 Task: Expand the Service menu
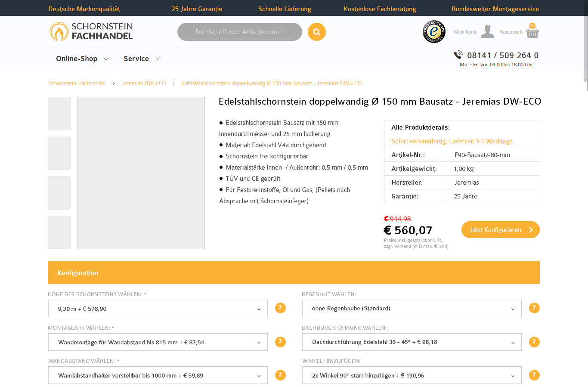coord(142,59)
